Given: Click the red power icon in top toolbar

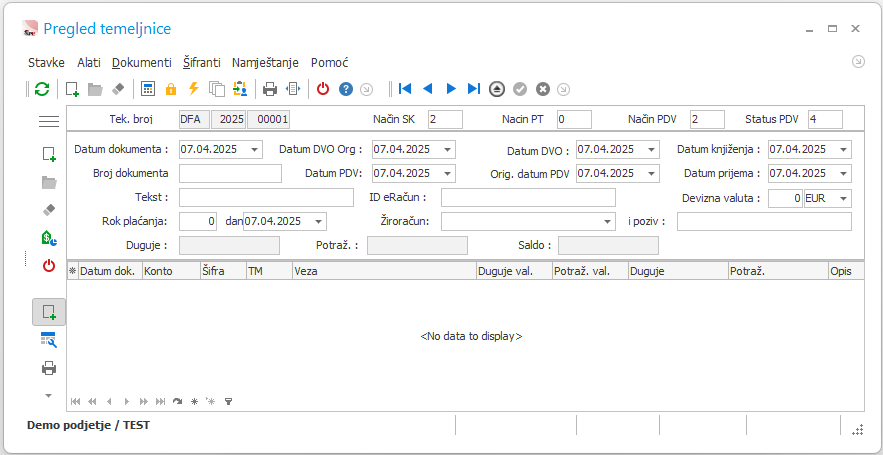Looking at the screenshot, I should (x=323, y=89).
